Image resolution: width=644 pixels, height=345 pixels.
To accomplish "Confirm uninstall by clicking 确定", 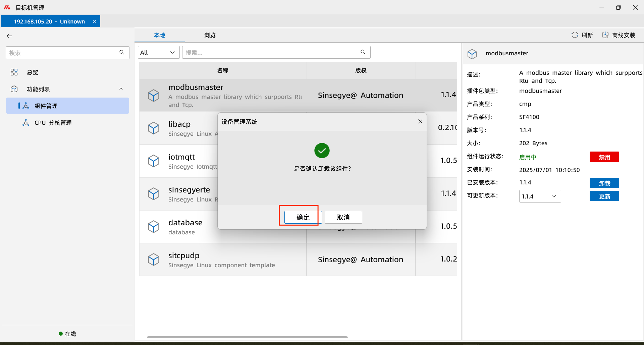I will (x=303, y=217).
